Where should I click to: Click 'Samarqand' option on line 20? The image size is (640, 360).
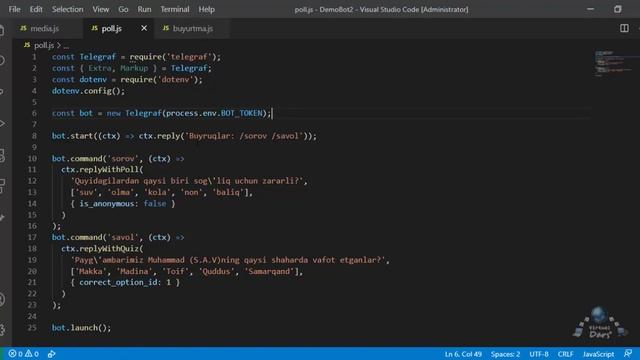[x=269, y=271]
